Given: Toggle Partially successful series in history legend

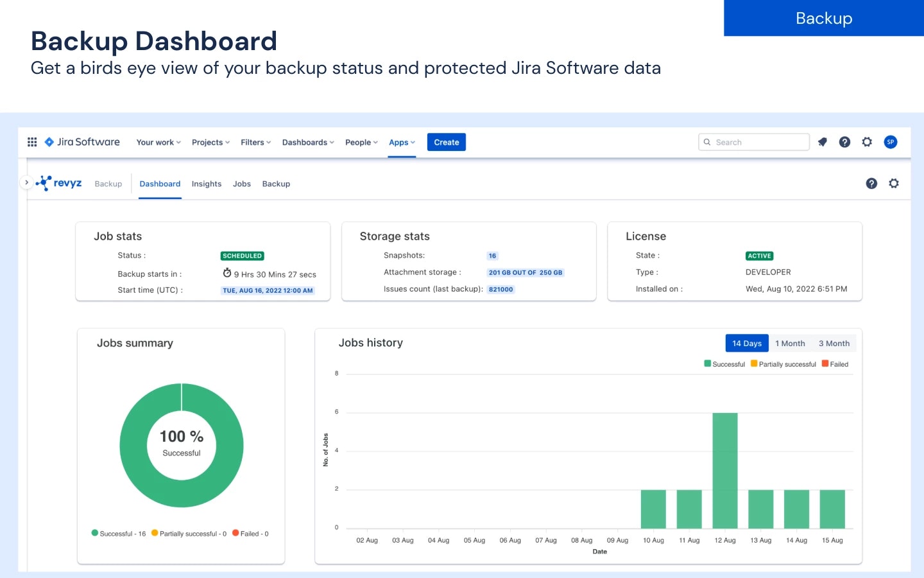Looking at the screenshot, I should click(783, 364).
